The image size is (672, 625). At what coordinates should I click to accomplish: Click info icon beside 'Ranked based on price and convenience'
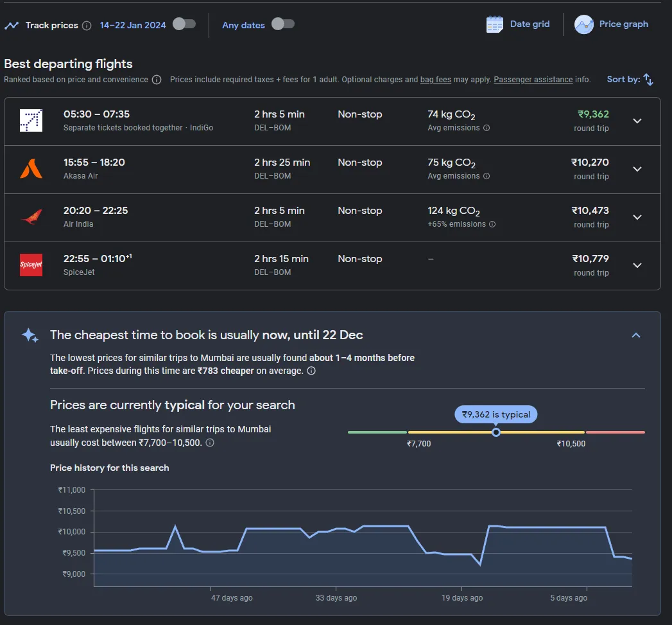tap(157, 80)
